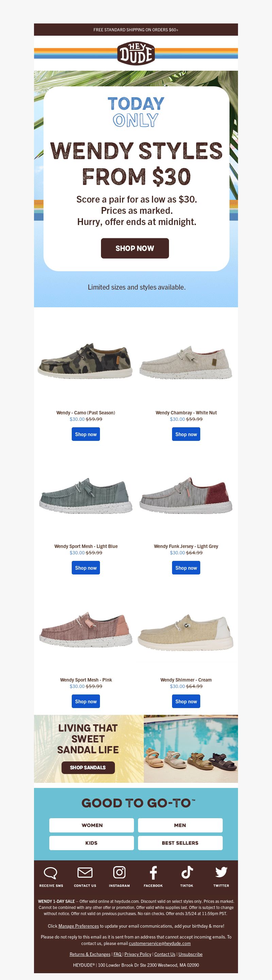Open the Facebook icon
This screenshot has width=272, height=980.
pyautogui.click(x=153, y=872)
